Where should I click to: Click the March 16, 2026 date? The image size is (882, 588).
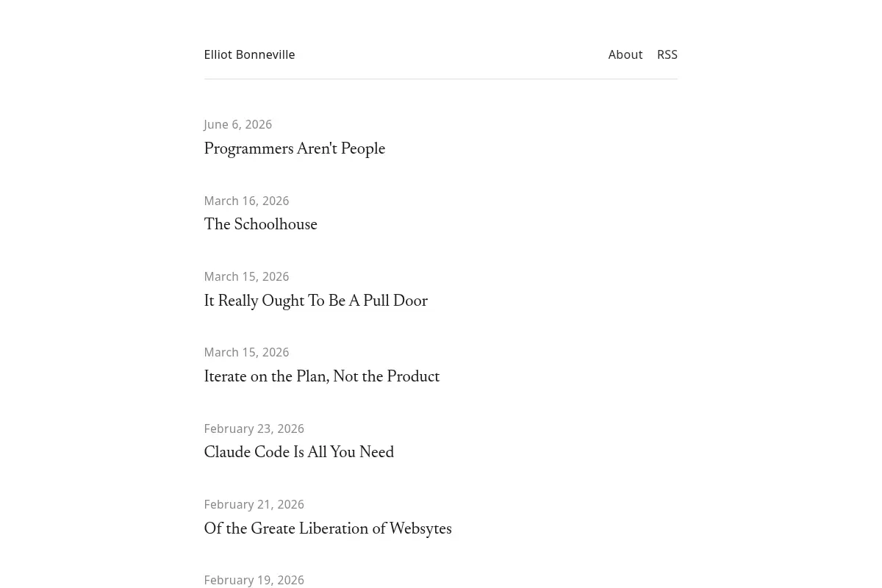point(246,201)
